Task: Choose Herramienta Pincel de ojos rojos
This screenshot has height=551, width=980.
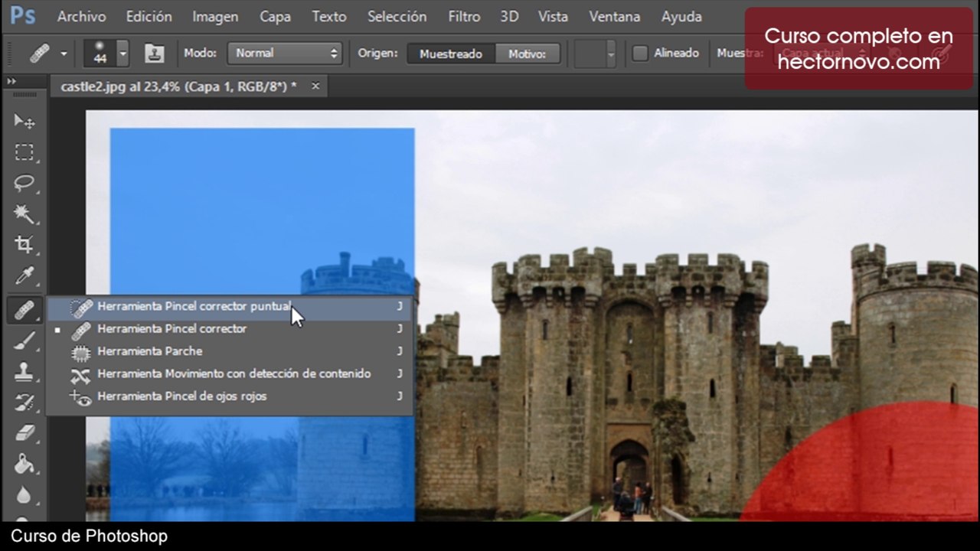Action: (x=230, y=396)
